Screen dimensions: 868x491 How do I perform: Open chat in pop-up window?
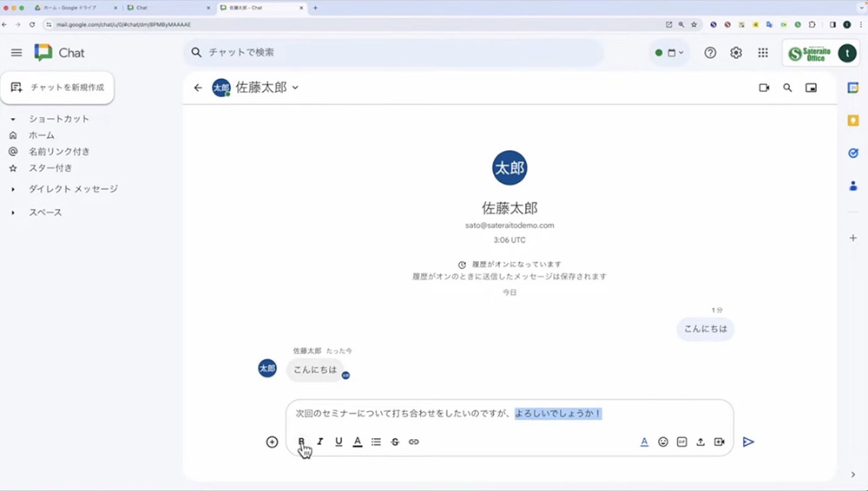811,88
